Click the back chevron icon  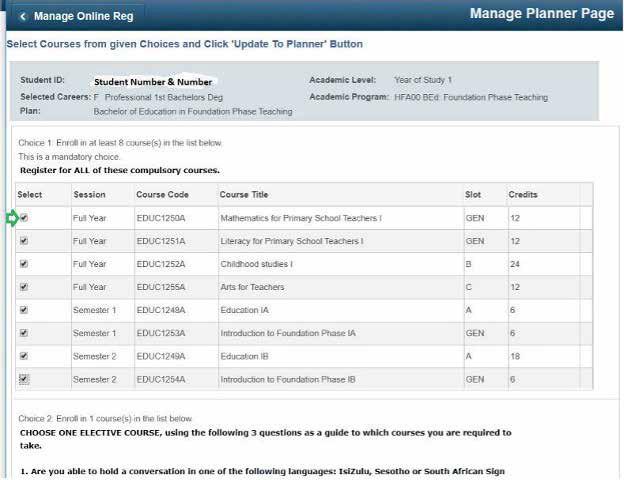[x=23, y=16]
